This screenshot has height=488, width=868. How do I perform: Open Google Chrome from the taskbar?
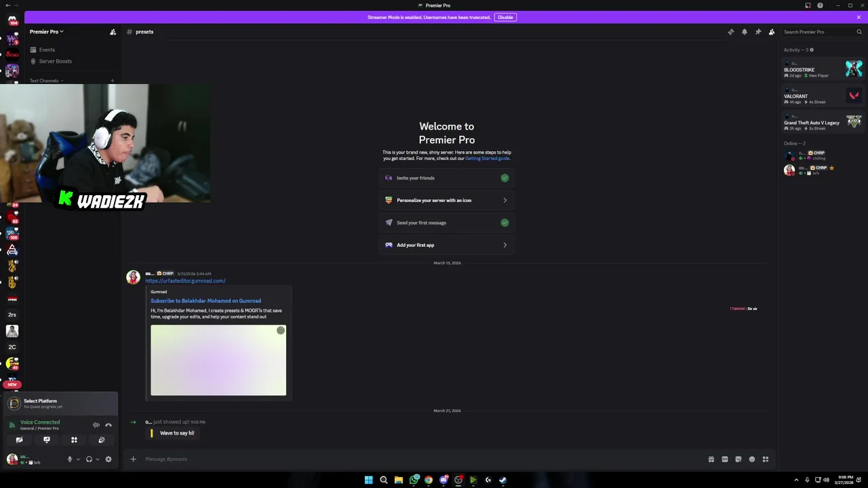click(x=429, y=480)
